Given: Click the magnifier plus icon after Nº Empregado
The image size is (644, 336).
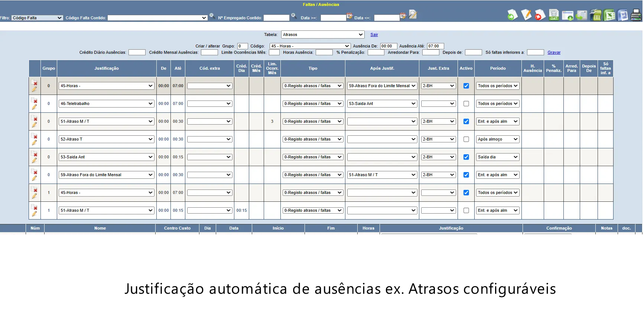Looking at the screenshot, I should coord(294,16).
